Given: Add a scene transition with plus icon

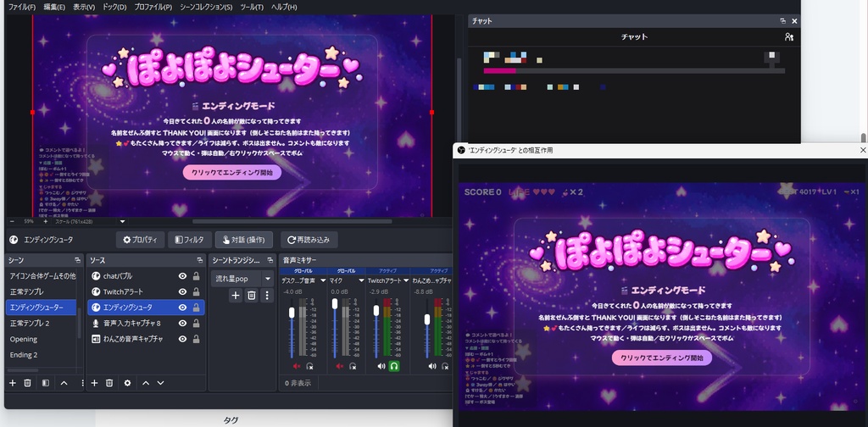Looking at the screenshot, I should [x=236, y=296].
